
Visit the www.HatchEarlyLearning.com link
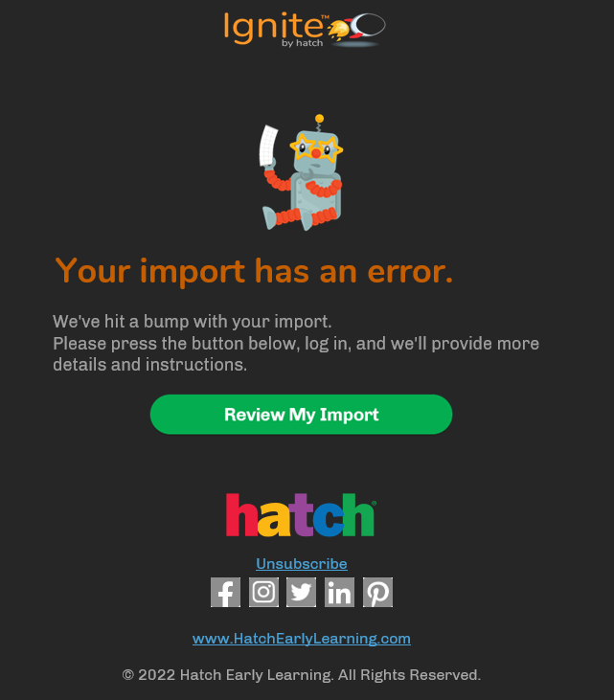(302, 639)
